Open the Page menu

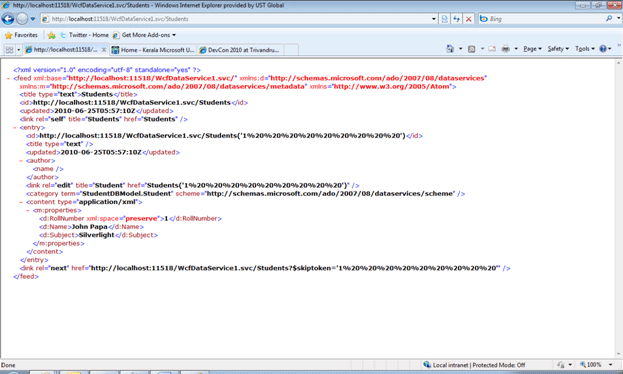pos(532,48)
